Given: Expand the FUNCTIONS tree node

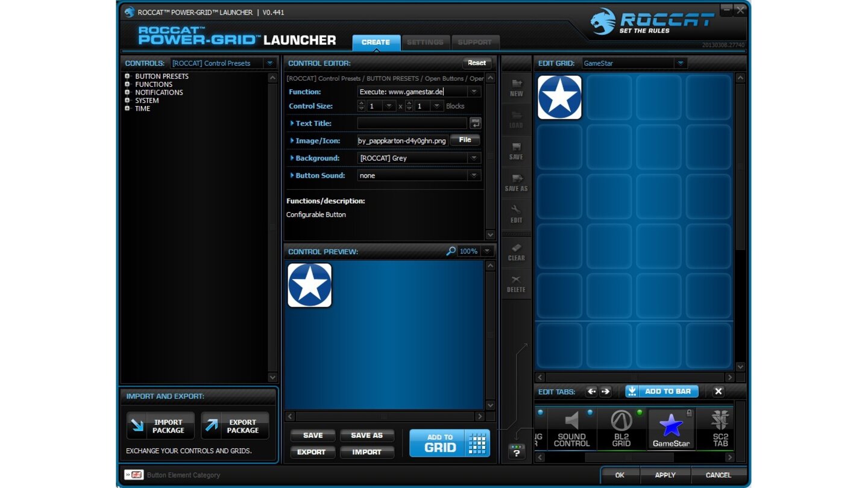Looking at the screenshot, I should point(127,84).
